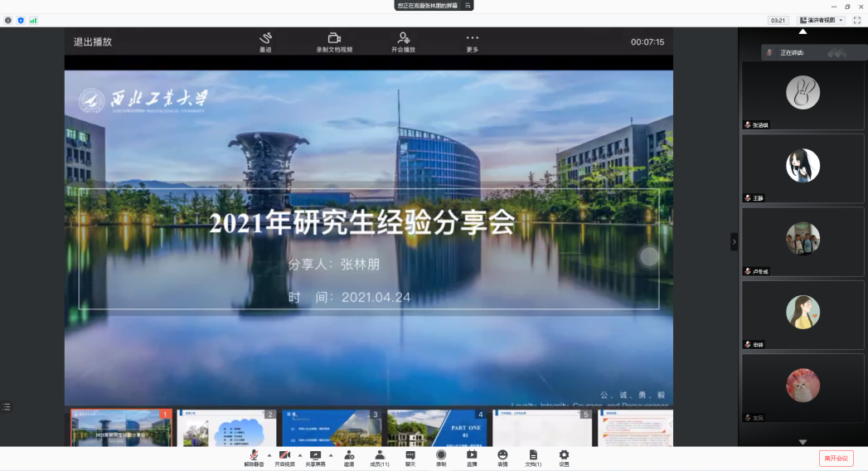
Task: Select the group-photo avatar participant tile
Action: point(803,242)
